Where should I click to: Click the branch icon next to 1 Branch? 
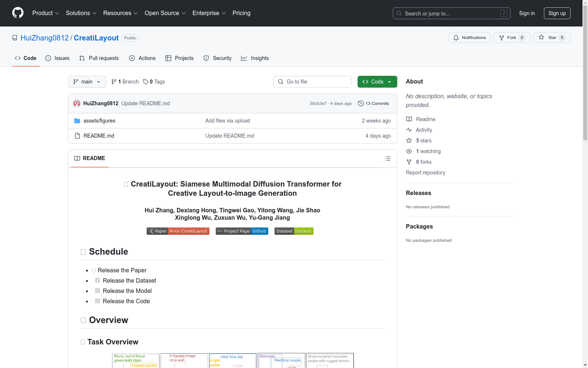pyautogui.click(x=114, y=82)
